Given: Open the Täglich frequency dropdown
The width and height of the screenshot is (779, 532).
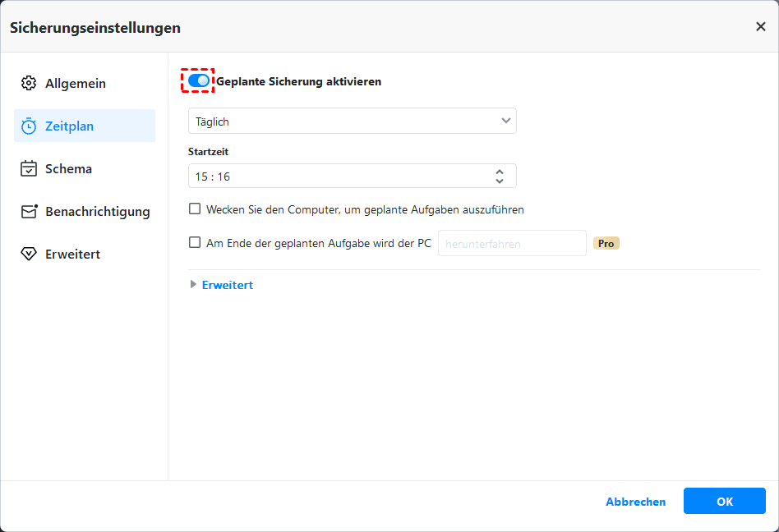Looking at the screenshot, I should point(352,122).
